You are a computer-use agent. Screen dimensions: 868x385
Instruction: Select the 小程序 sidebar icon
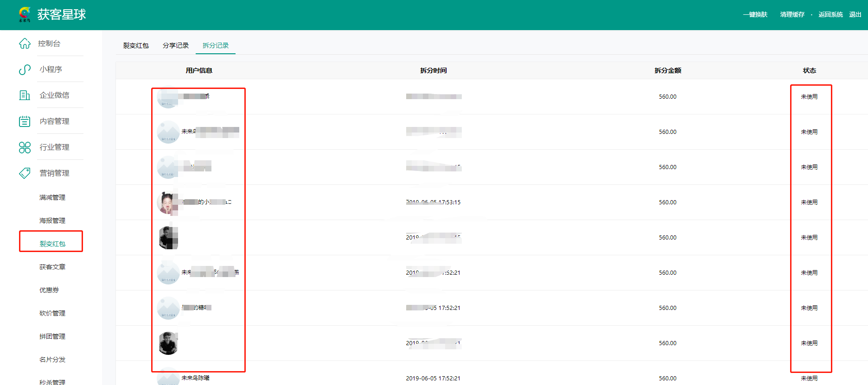[x=25, y=69]
